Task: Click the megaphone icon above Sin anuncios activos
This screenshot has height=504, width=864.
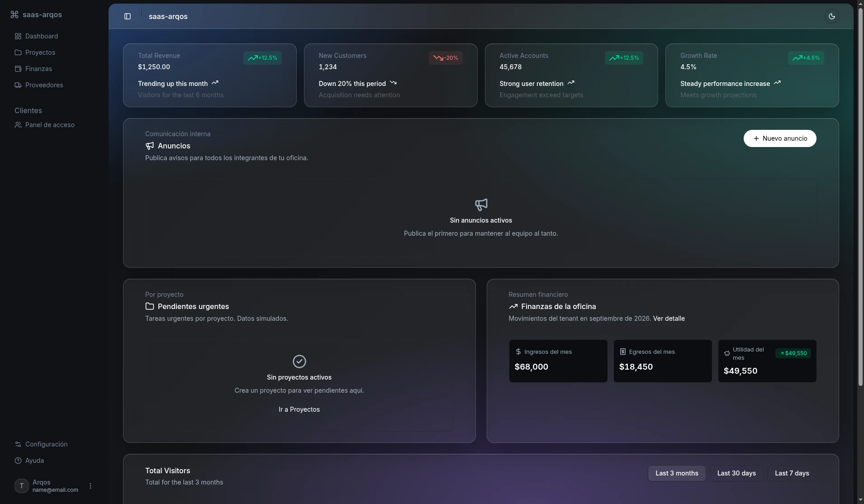Action: tap(481, 204)
